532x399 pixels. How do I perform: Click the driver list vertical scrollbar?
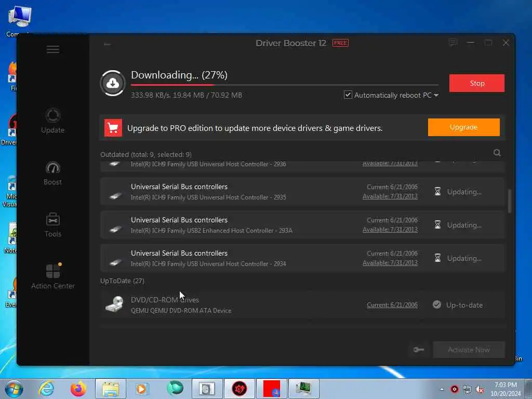(x=509, y=201)
